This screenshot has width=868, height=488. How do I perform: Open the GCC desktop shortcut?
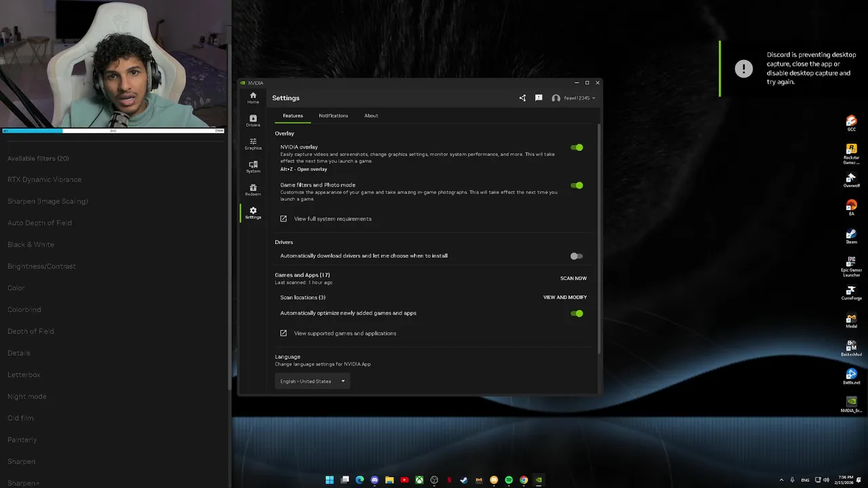pyautogui.click(x=851, y=123)
